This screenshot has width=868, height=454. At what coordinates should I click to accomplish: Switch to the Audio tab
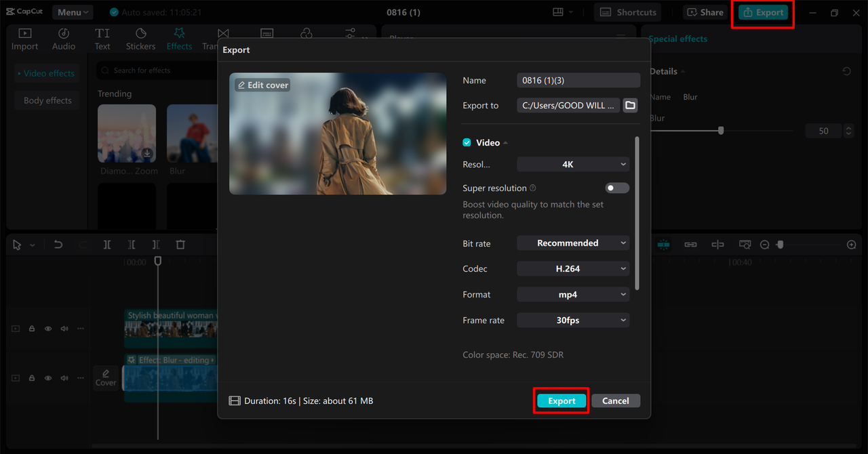pos(64,39)
